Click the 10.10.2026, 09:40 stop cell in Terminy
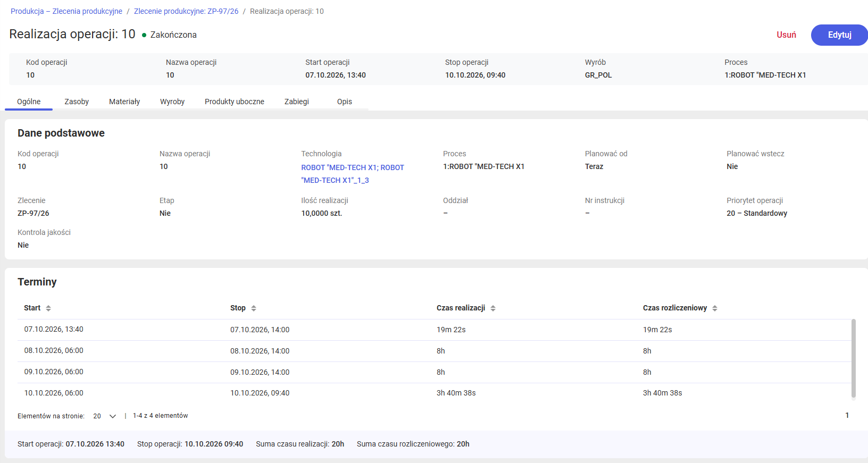The width and height of the screenshot is (868, 463). (260, 393)
